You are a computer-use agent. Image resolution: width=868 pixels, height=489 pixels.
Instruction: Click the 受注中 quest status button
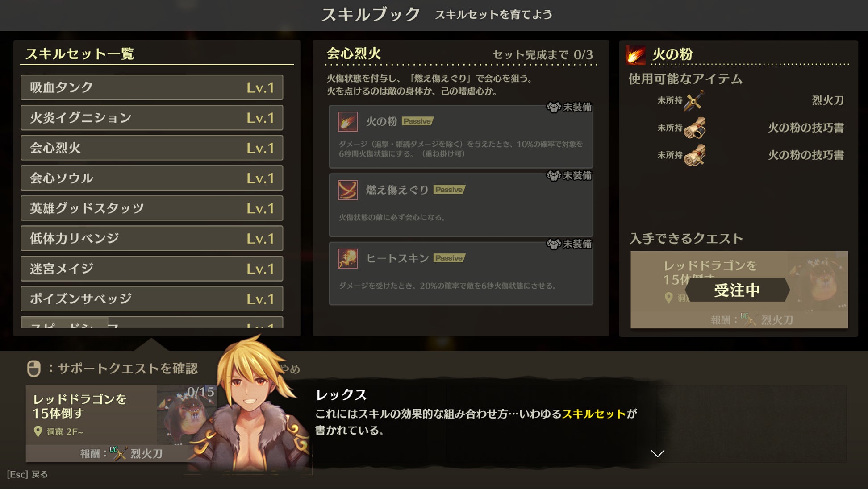click(737, 290)
